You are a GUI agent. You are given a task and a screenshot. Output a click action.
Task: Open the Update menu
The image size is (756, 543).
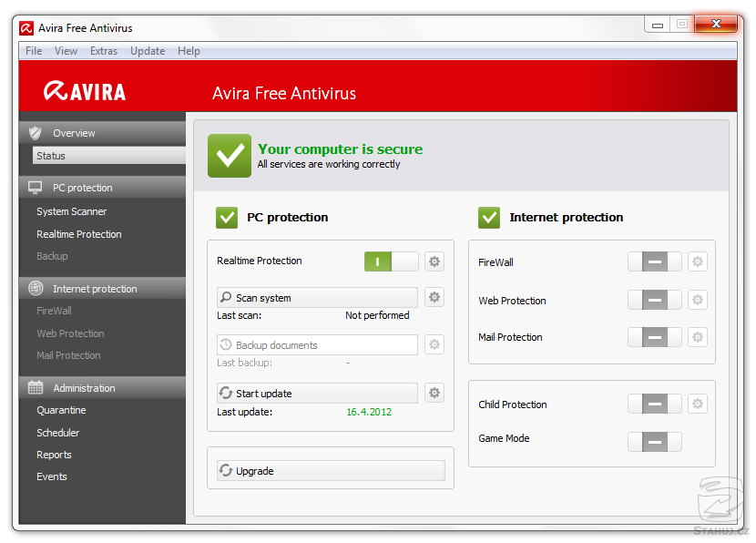148,51
